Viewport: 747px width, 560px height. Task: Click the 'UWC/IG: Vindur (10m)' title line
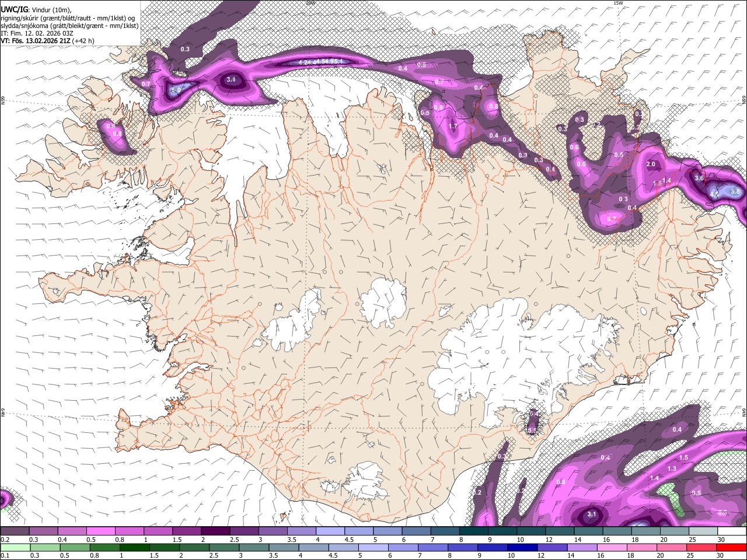pos(36,9)
